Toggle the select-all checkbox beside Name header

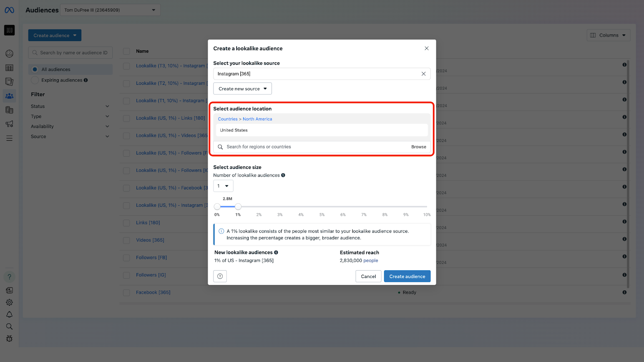pyautogui.click(x=126, y=51)
